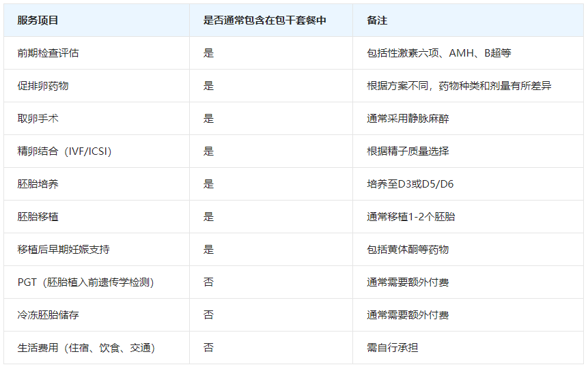This screenshot has height=367, width=588.
Task: Click the 取卵手术 row label
Action: click(38, 119)
